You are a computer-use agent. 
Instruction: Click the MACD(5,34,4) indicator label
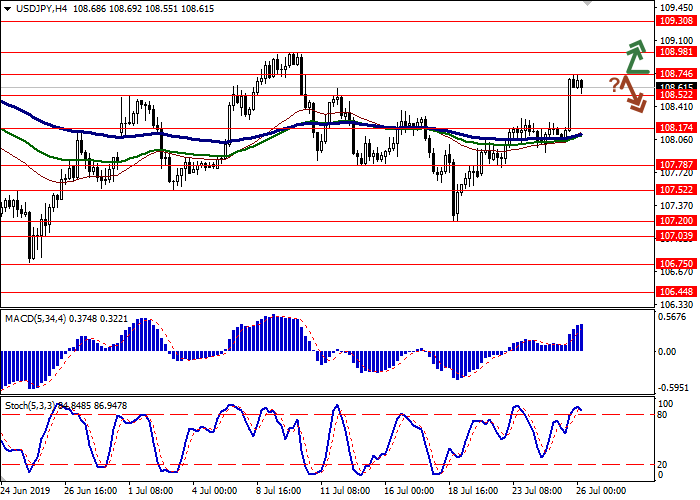(x=34, y=318)
